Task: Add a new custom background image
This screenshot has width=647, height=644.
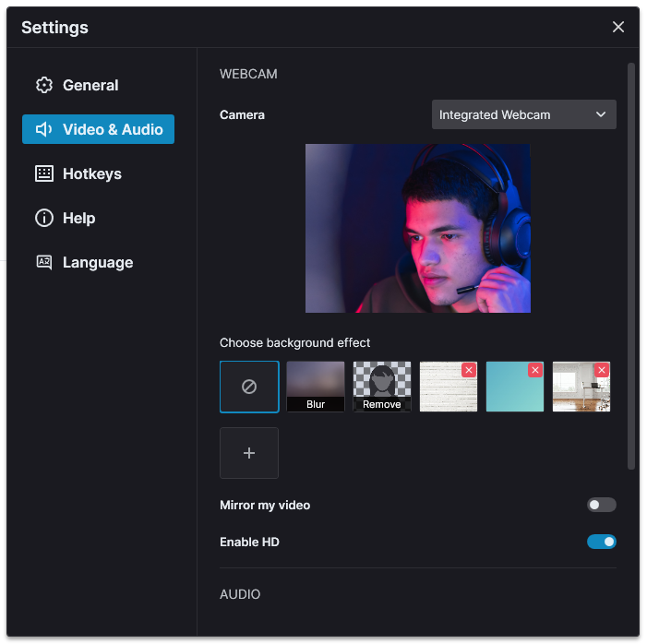Action: [249, 453]
